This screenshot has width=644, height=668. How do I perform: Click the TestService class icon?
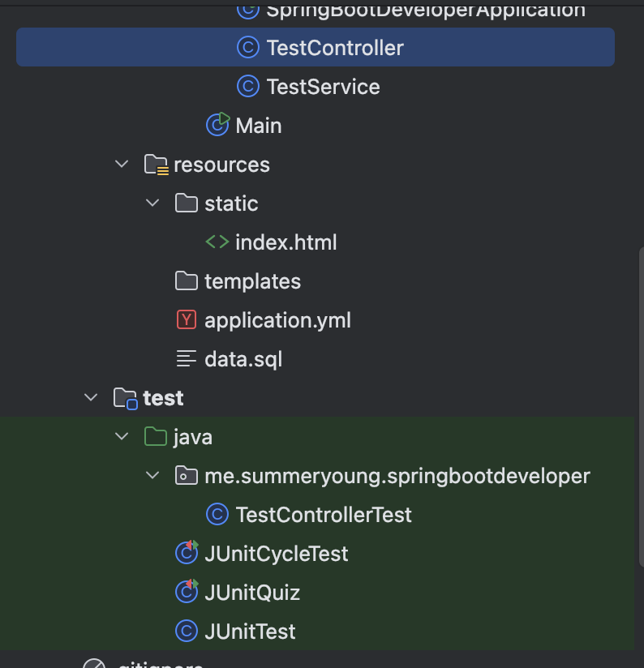[x=247, y=87]
